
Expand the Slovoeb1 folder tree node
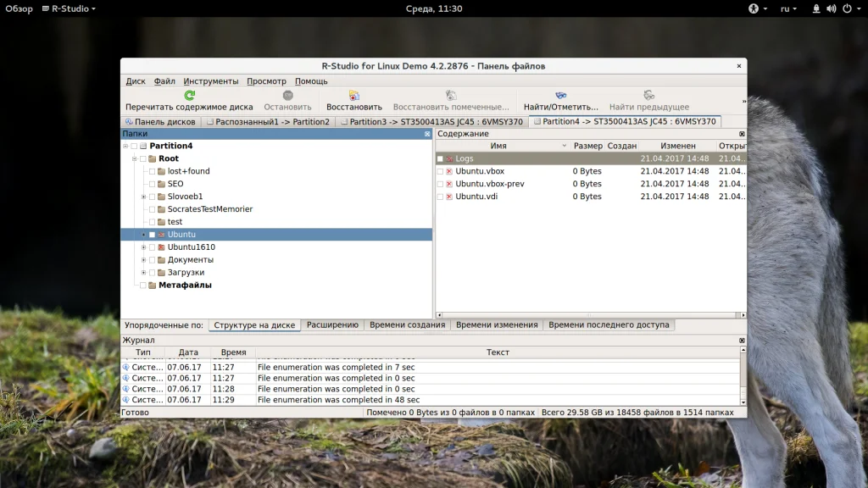(143, 197)
